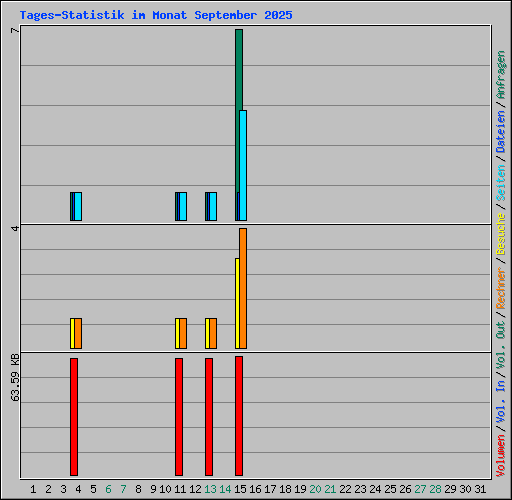This screenshot has height=500, width=512.
Task: Click the yellow Besuche legend label
Action: coord(501,234)
